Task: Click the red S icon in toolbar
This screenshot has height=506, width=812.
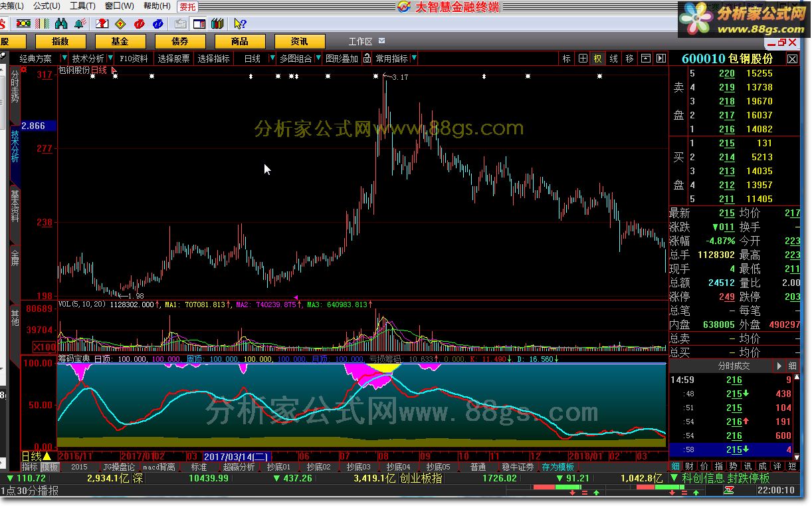Action: click(3, 24)
